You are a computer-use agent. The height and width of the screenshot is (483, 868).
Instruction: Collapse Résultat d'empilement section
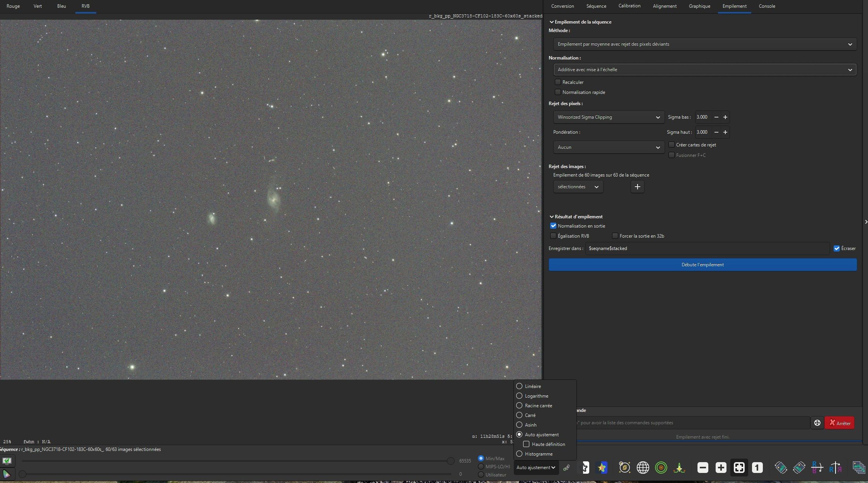552,217
